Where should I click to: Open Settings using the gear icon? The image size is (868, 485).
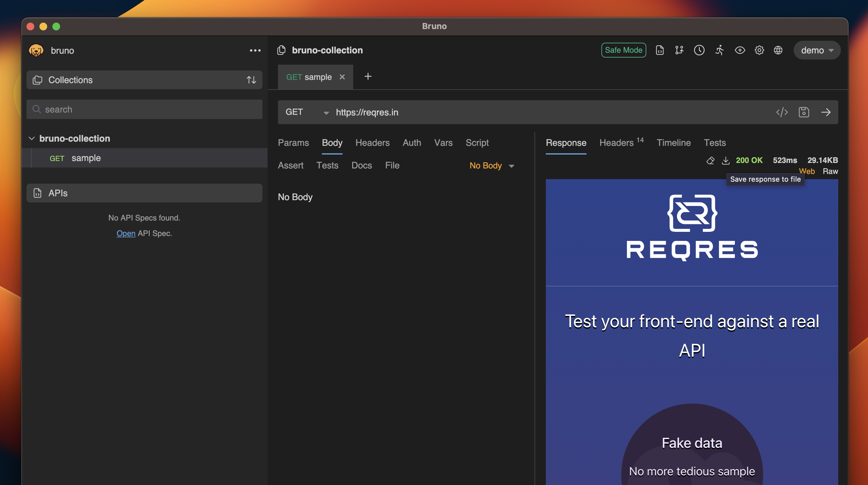point(759,50)
